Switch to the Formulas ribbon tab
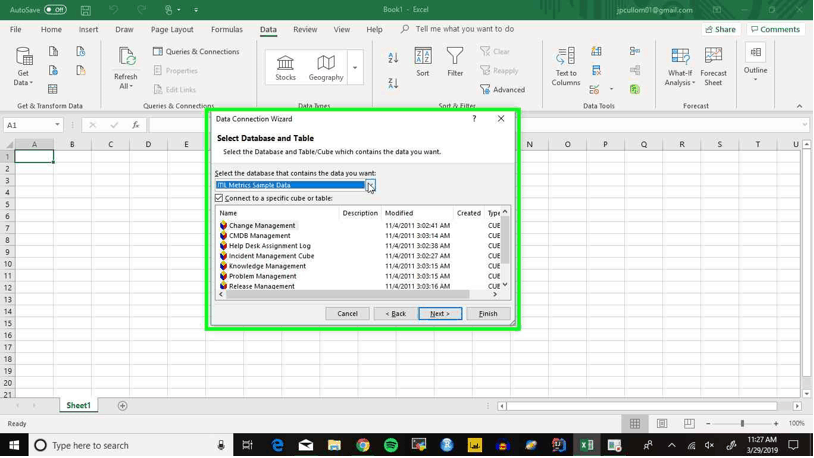Viewport: 814px width, 458px height. point(227,30)
